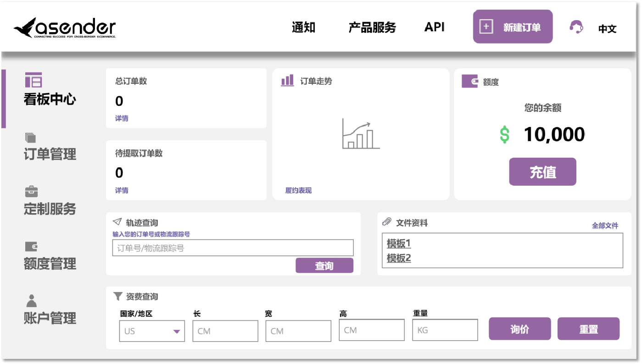Open the 模板1 file link

[x=398, y=243]
